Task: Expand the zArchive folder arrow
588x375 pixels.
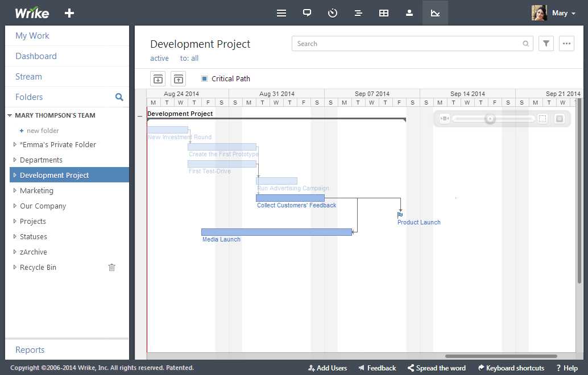Action: (x=15, y=252)
